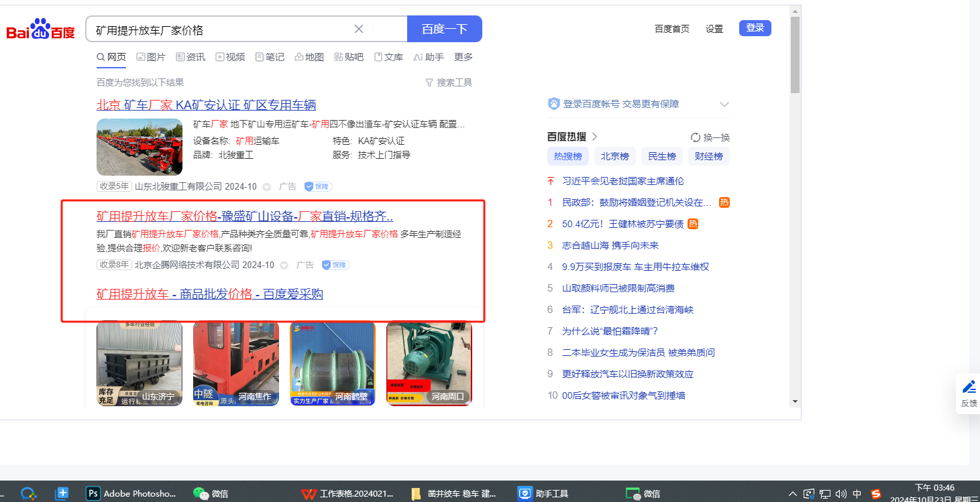Open Adobe Photoshop from the taskbar
The width and height of the screenshot is (980, 502).
point(132,493)
